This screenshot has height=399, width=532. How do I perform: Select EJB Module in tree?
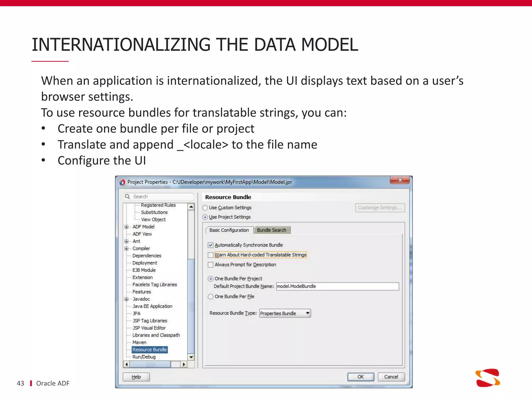144,270
